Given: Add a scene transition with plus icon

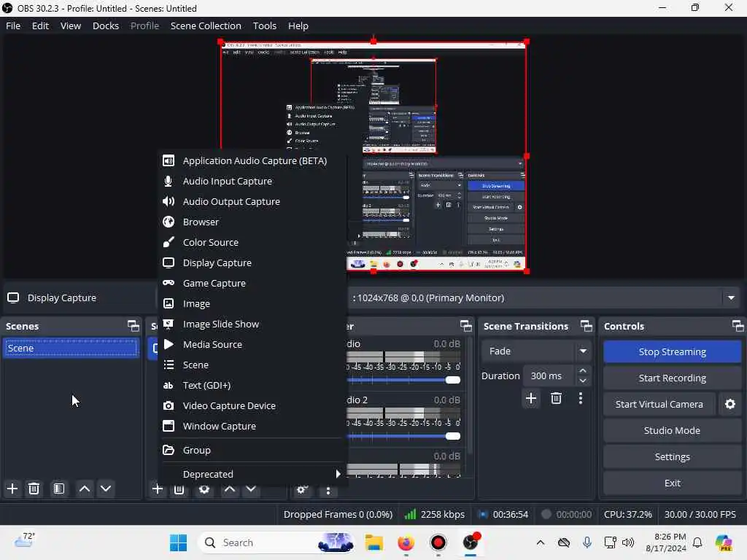Looking at the screenshot, I should pyautogui.click(x=531, y=398).
